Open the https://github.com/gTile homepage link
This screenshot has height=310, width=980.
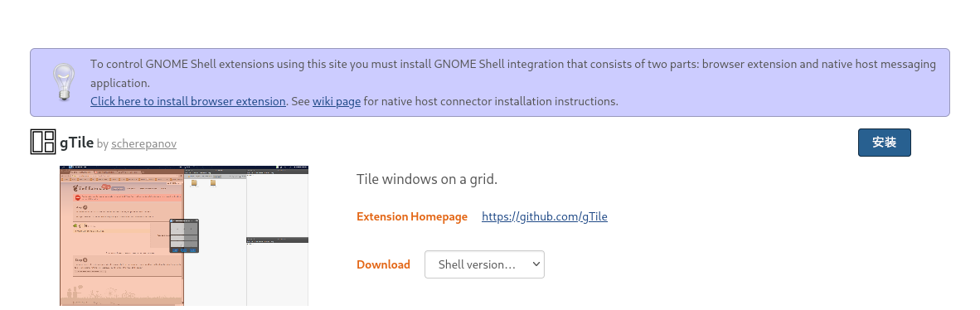pyautogui.click(x=545, y=217)
